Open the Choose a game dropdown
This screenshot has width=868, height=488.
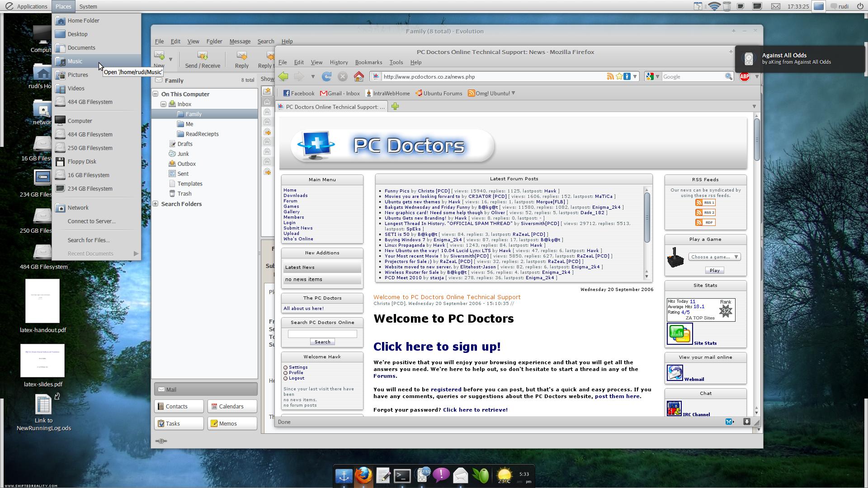pyautogui.click(x=714, y=257)
